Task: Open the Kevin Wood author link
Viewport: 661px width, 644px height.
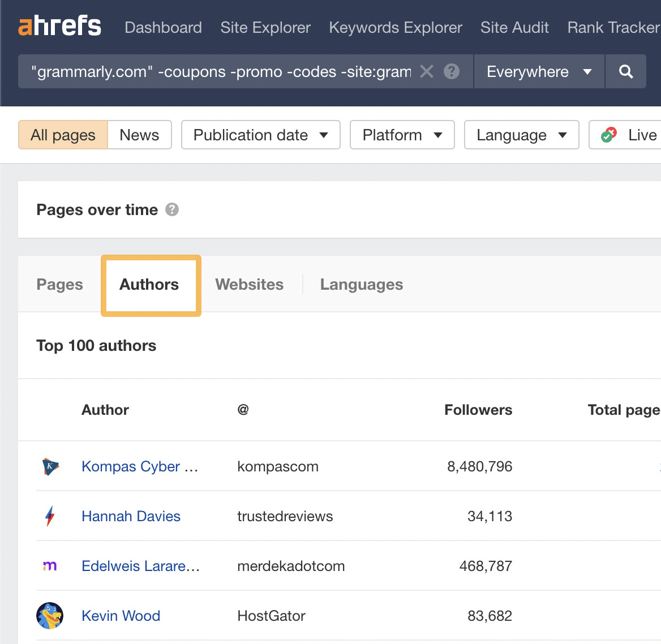Action: click(121, 616)
